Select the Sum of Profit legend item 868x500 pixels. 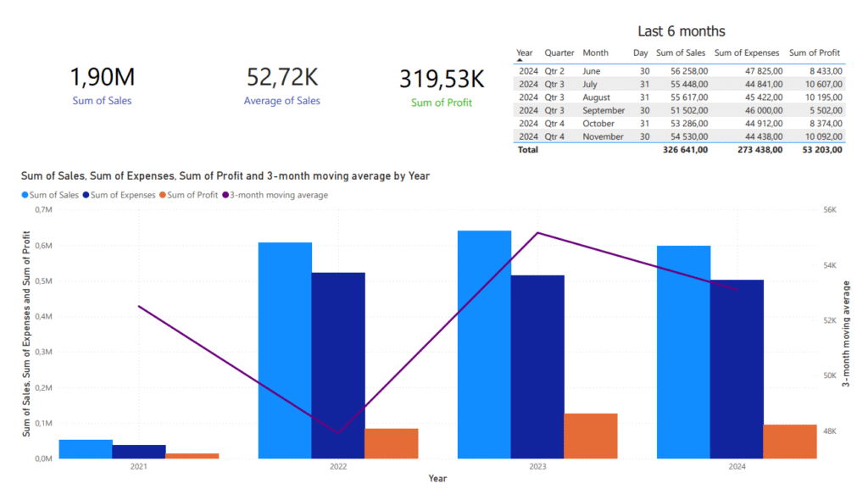(x=190, y=195)
